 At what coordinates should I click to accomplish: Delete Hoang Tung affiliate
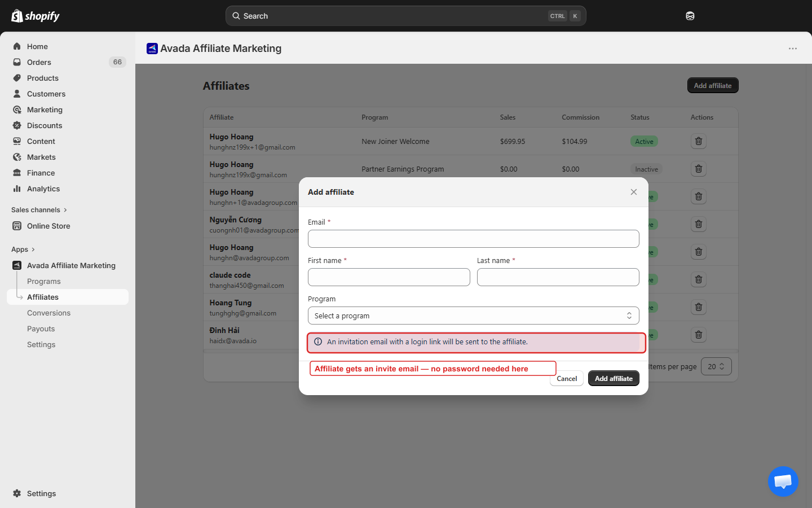click(699, 307)
